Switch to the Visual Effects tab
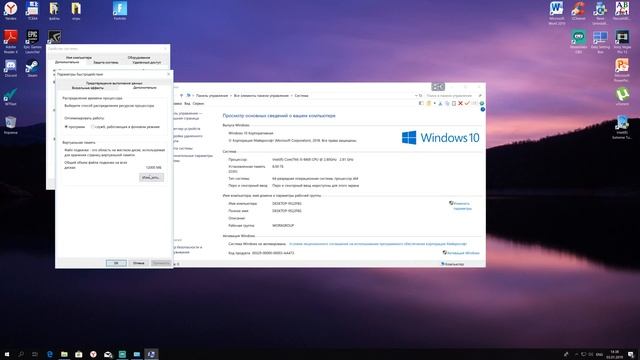Screen dimensions: 640x360 [x=88, y=88]
